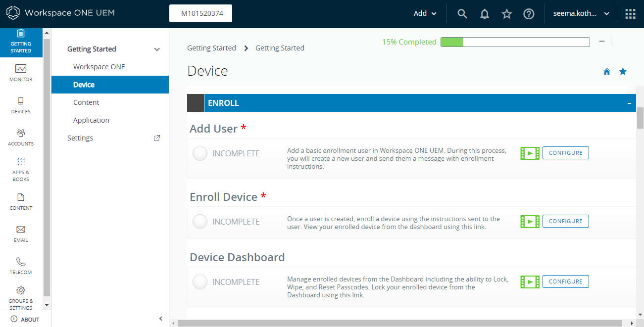Open Groups & Settings gear icon
Screen dimensions: 644x327
pos(21,290)
